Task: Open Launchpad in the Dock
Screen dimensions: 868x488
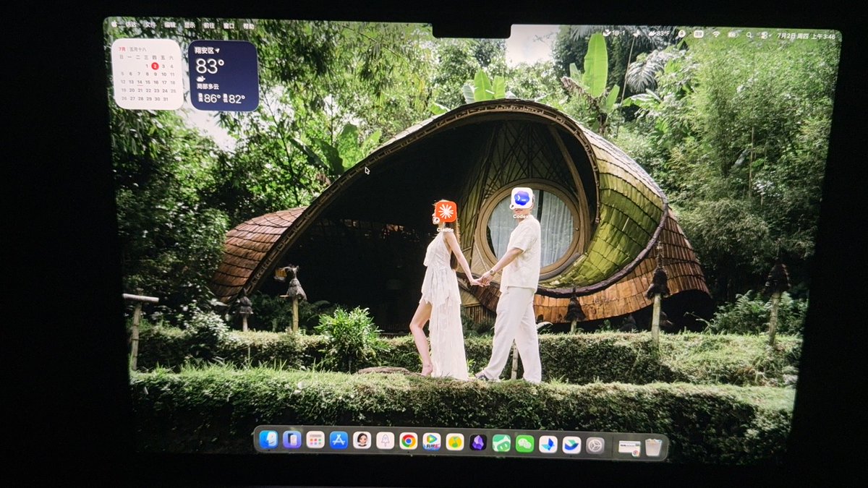Action: 315,440
